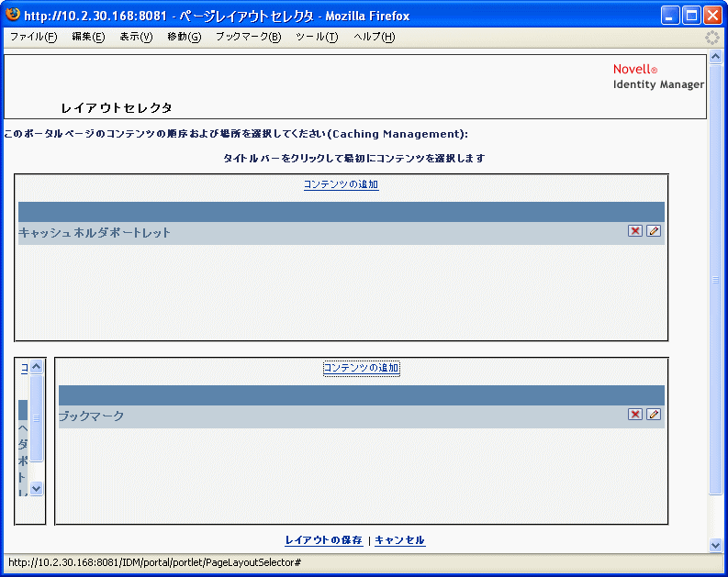Click the レイアウトの保存 link
This screenshot has width=728, height=577.
(324, 540)
